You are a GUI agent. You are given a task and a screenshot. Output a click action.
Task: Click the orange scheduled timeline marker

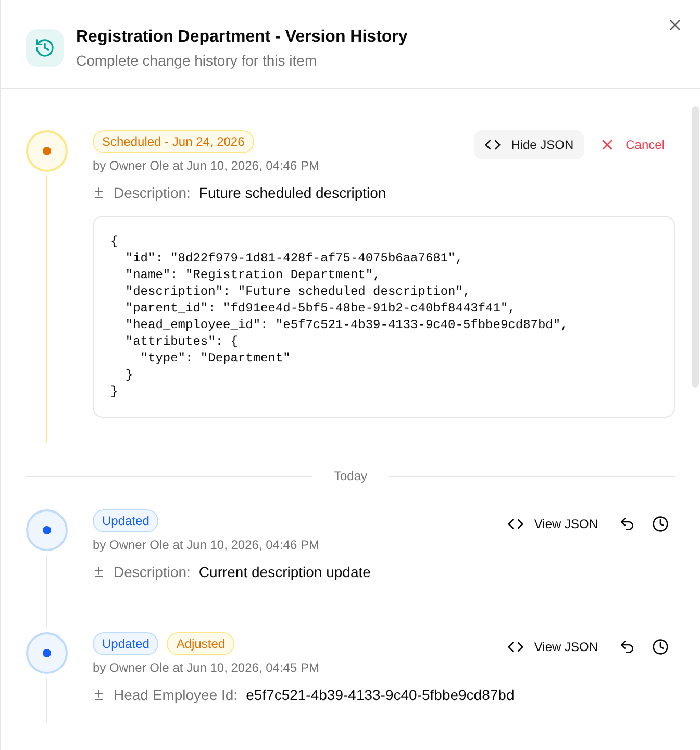pyautogui.click(x=47, y=151)
